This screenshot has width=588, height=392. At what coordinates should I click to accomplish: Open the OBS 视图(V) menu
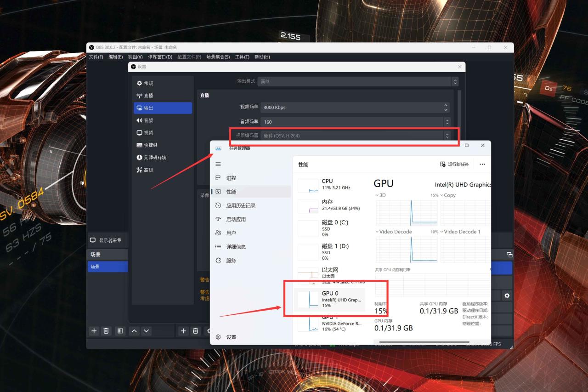136,57
